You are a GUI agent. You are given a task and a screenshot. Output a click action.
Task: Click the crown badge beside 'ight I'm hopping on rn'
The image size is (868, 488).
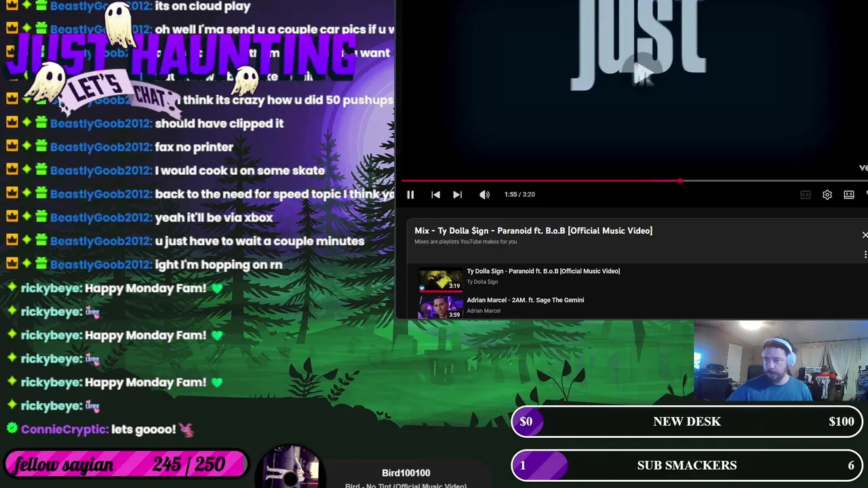click(x=12, y=264)
